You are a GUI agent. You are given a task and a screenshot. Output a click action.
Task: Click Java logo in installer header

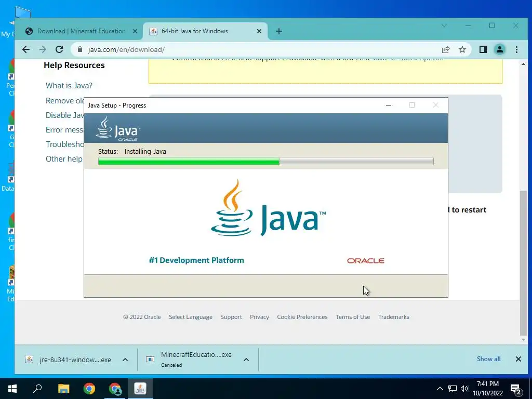click(118, 129)
